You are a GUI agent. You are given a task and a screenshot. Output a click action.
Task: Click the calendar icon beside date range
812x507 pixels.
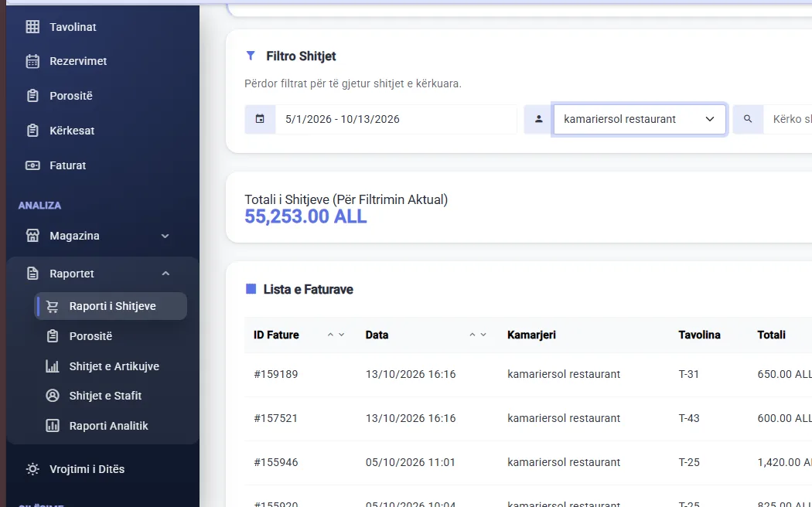pyautogui.click(x=260, y=119)
